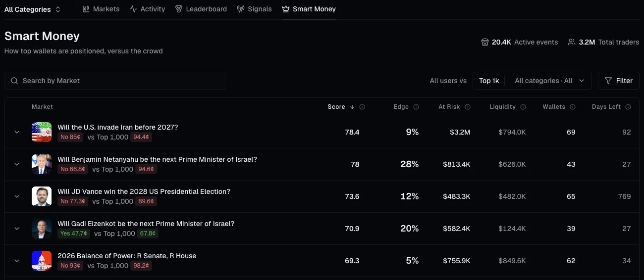
Task: Click the '94.4¢' Top 1,000 price
Action: coord(141,137)
